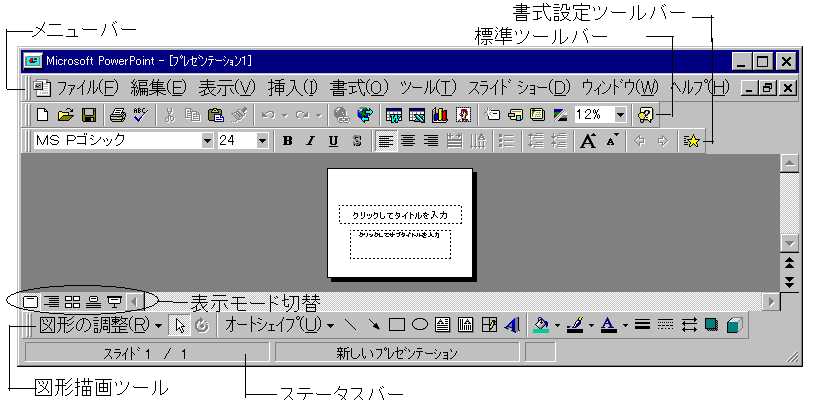This screenshot has width=816, height=400.
Task: Click the Insert Hyperlink icon
Action: pos(341,115)
